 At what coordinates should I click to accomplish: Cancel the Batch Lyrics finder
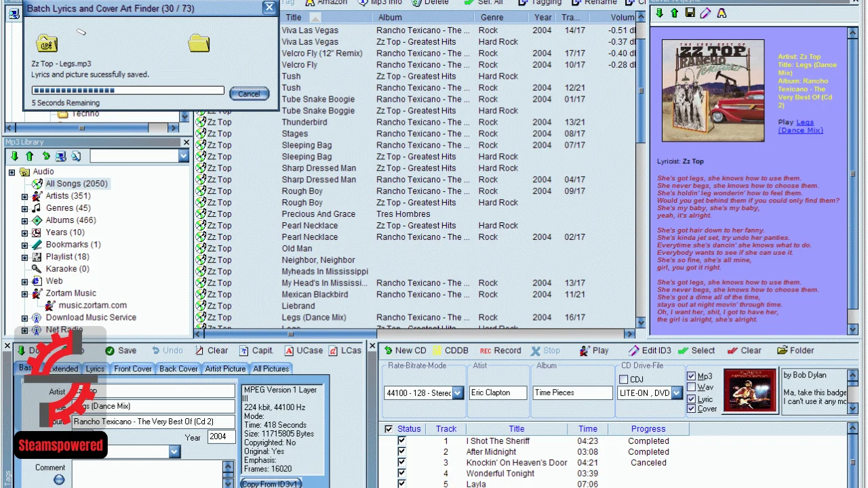coord(249,94)
